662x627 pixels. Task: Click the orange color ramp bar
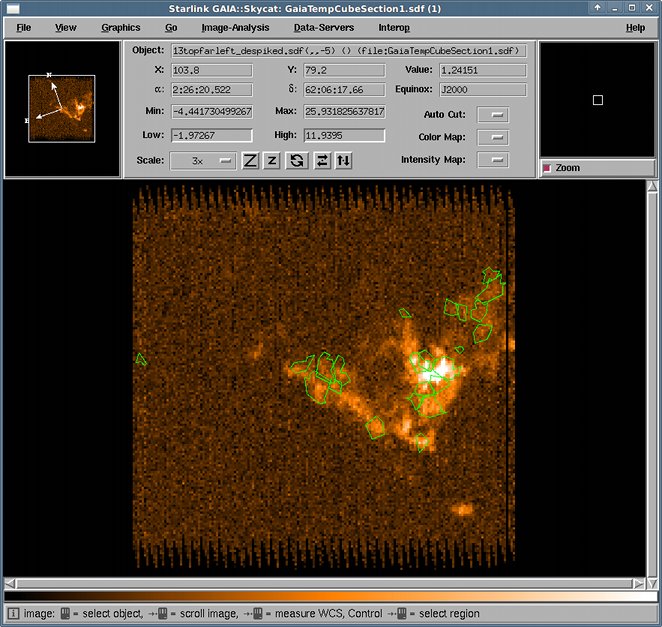pos(331,596)
